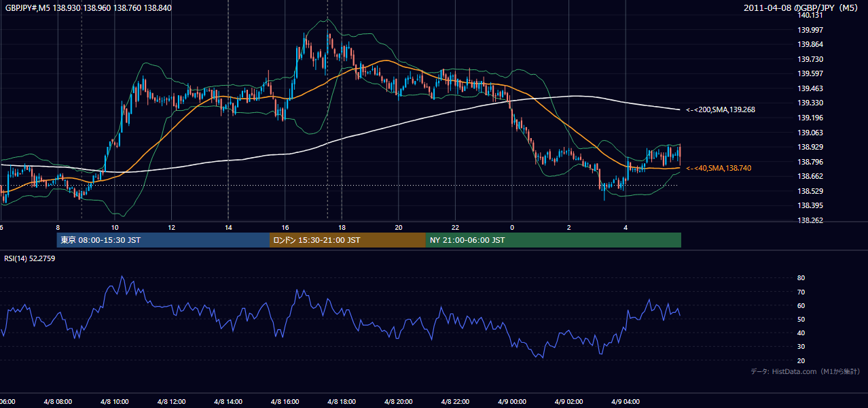Click the hour label 12 under the price chart

pyautogui.click(x=171, y=227)
